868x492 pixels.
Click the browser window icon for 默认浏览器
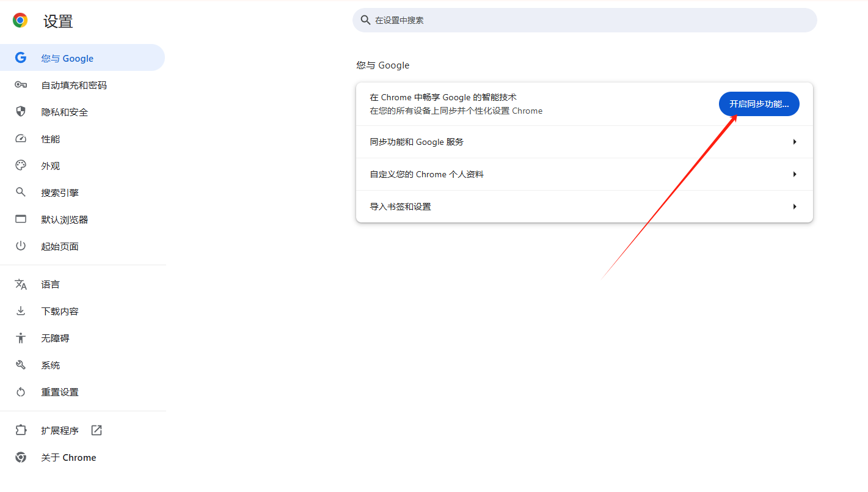[21, 219]
